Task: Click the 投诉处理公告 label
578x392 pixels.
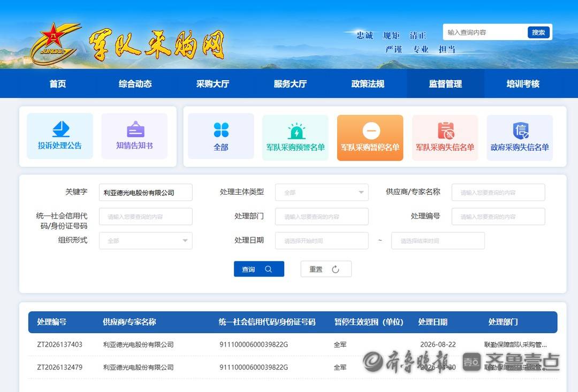Action: (x=60, y=145)
